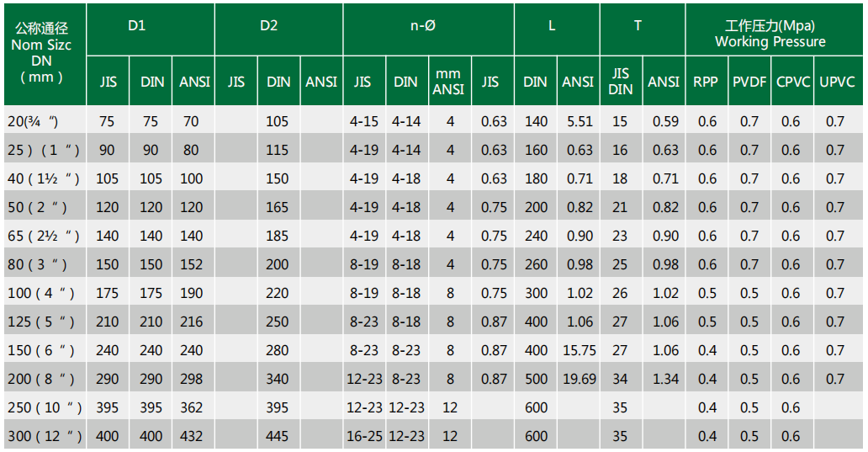Select the 20(¾") row label
This screenshot has width=868, height=452.
coord(34,121)
